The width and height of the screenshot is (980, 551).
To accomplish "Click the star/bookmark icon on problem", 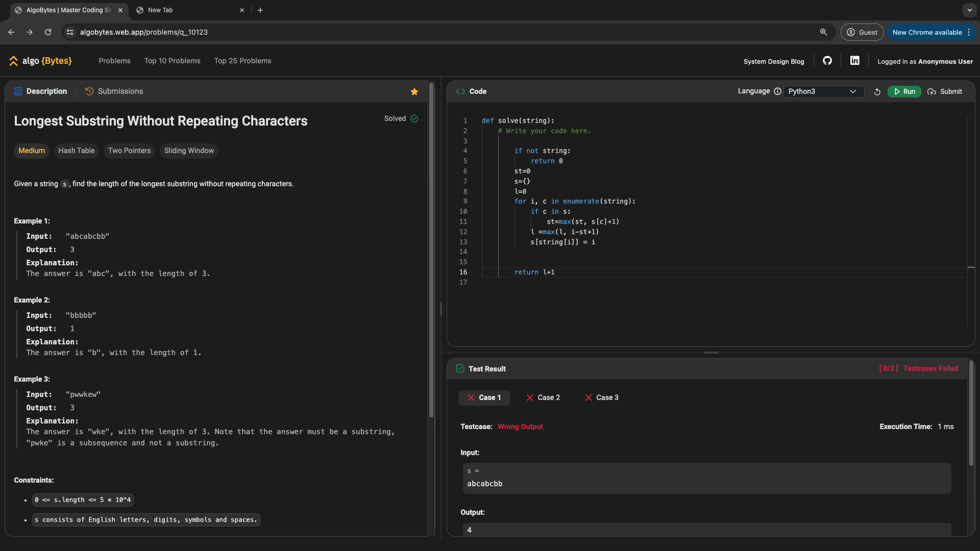I will tap(414, 91).
